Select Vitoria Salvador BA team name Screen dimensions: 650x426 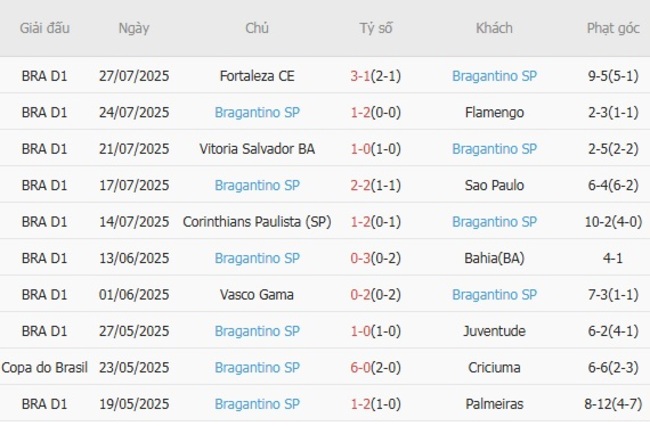257,148
